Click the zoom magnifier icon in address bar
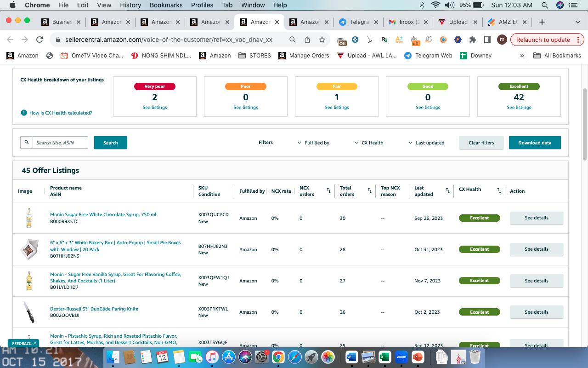Screen dimensions: 588x368 [x=293, y=40]
